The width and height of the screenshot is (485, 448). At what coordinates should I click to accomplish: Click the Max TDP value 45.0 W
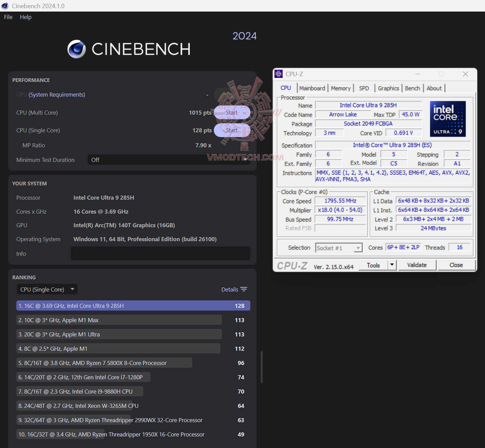(411, 115)
